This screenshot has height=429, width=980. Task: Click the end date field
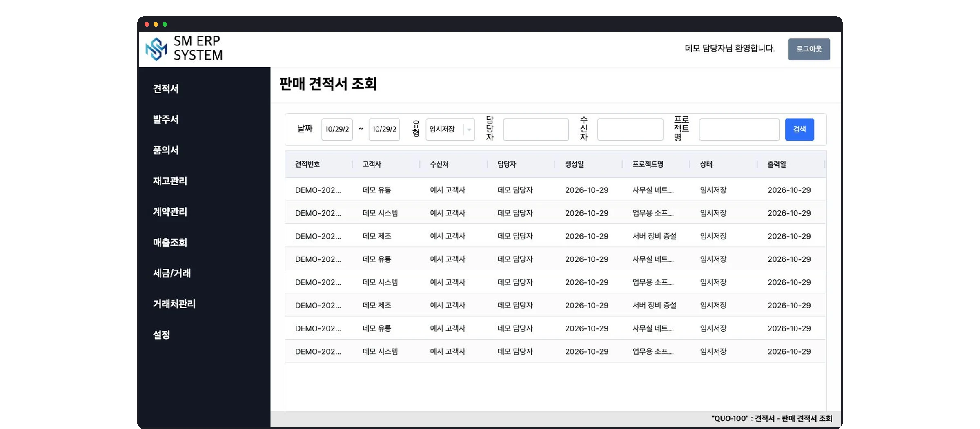pyautogui.click(x=384, y=130)
